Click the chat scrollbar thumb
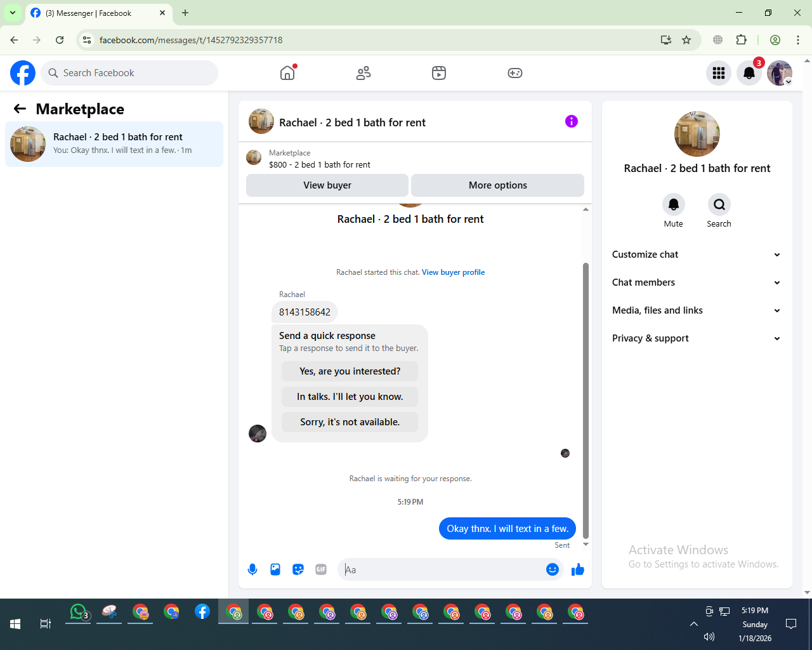The height and width of the screenshot is (650, 812). tap(586, 400)
